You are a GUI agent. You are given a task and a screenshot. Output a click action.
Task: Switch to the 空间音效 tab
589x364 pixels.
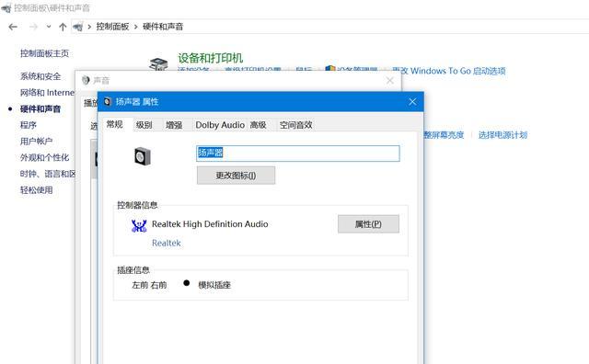296,125
